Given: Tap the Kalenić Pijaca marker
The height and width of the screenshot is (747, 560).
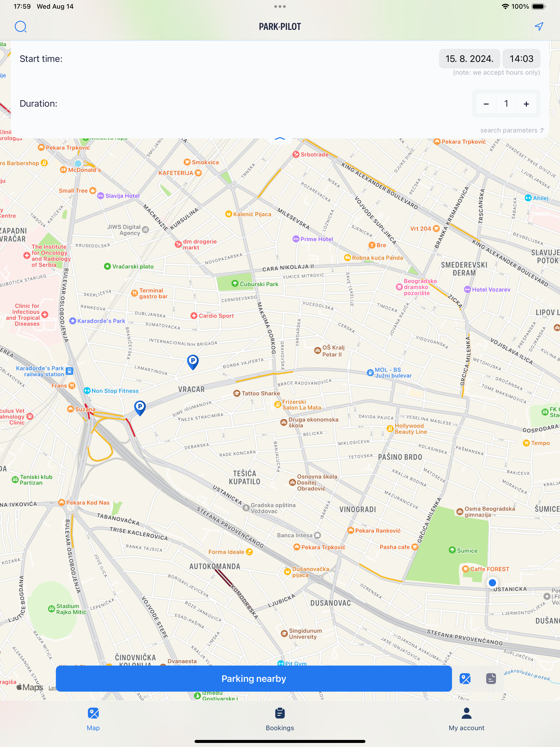Looking at the screenshot, I should [x=228, y=214].
